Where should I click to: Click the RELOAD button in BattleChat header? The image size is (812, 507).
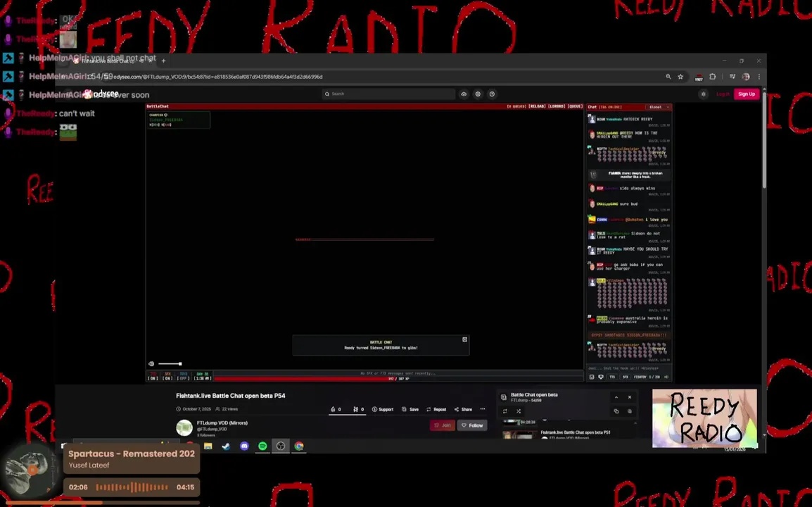[537, 106]
